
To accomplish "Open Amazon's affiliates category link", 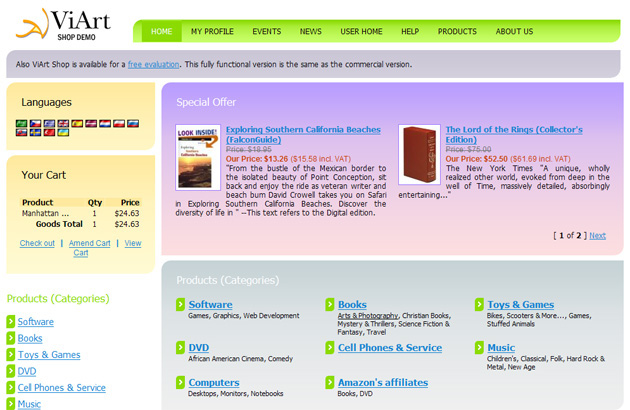I will pos(383,382).
